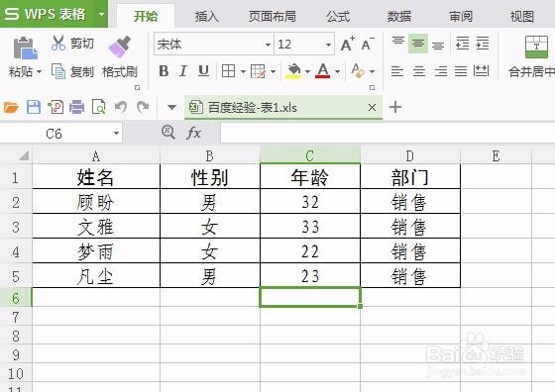Add a new document tab with plus
Image resolution: width=555 pixels, height=392 pixels.
395,107
